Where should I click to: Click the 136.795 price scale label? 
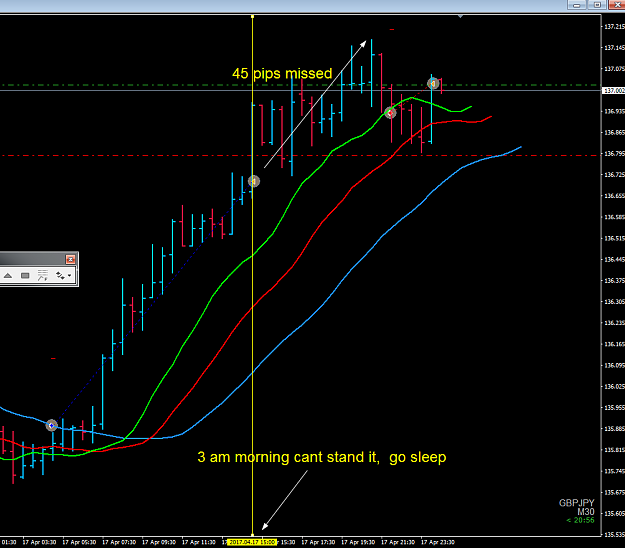pyautogui.click(x=614, y=153)
